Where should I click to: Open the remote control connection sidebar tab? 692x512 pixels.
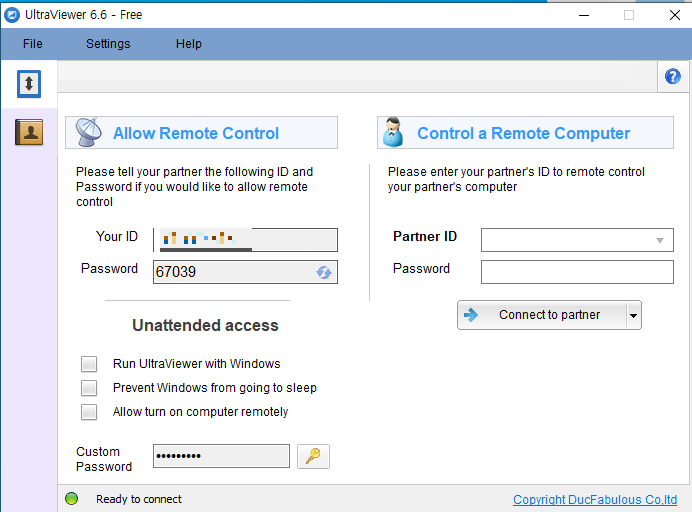pyautogui.click(x=29, y=84)
